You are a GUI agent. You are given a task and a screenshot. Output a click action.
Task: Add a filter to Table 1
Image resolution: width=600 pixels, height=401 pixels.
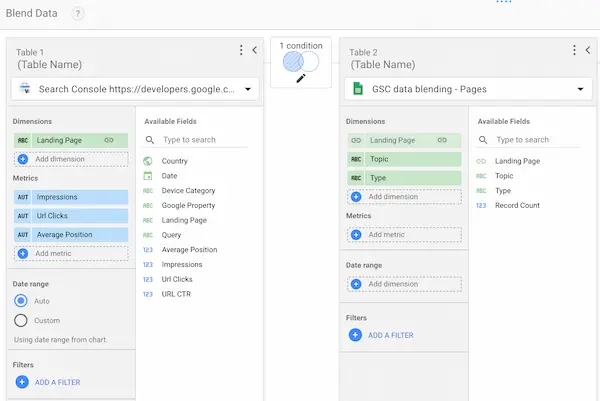(x=48, y=382)
